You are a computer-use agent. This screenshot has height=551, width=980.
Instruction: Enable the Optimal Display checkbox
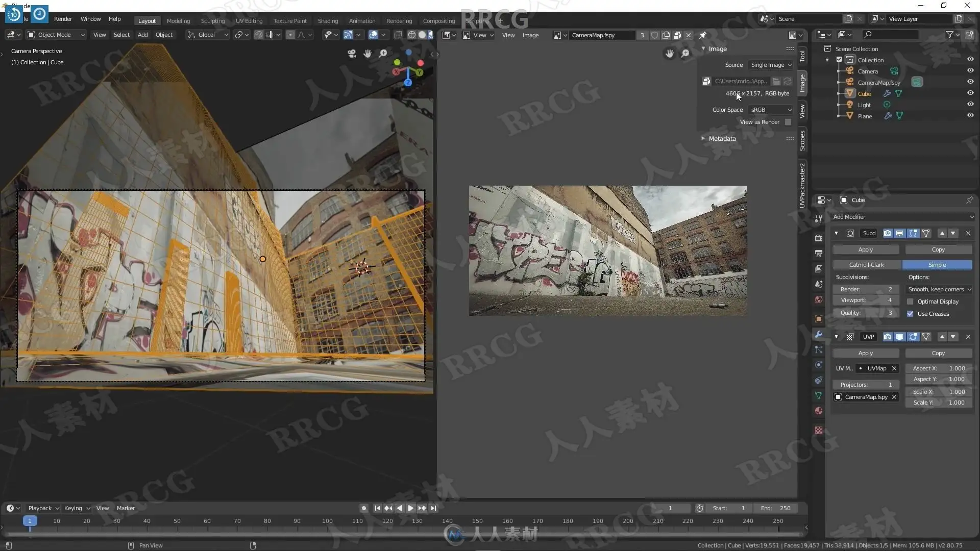(x=910, y=302)
